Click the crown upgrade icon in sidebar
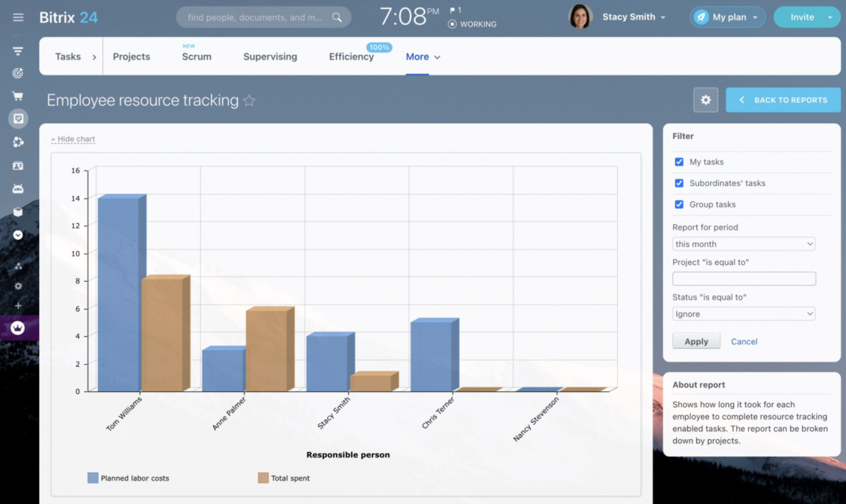The image size is (846, 504). [x=18, y=328]
